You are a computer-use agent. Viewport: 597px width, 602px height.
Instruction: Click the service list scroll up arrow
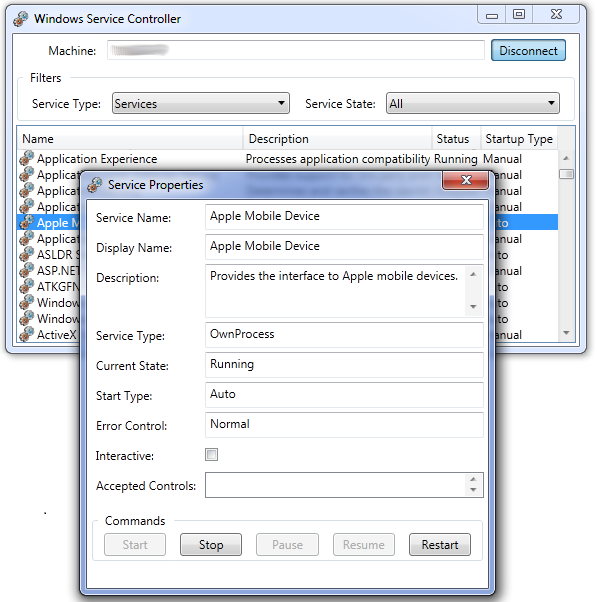click(566, 158)
